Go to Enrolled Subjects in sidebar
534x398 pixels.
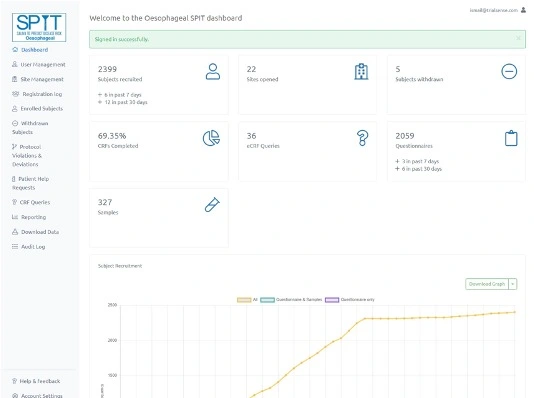tap(37, 109)
